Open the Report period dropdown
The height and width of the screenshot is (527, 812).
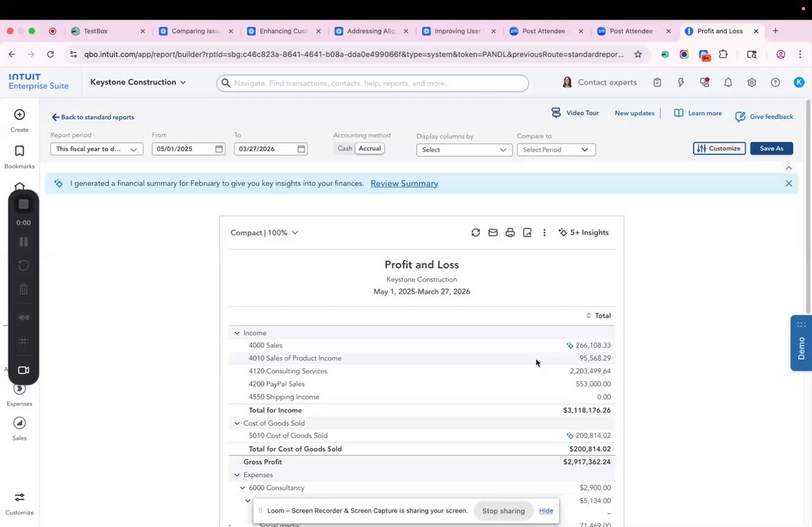97,149
